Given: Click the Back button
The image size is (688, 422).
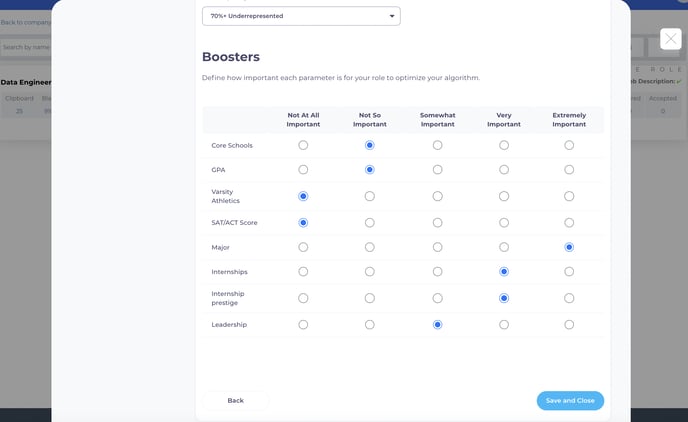Looking at the screenshot, I should tap(236, 400).
